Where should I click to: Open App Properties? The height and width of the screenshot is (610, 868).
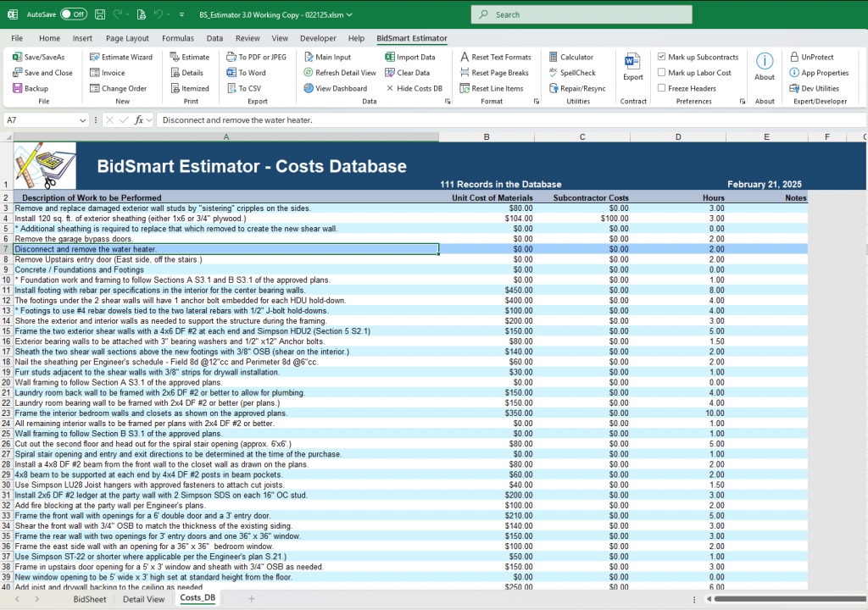pos(820,73)
